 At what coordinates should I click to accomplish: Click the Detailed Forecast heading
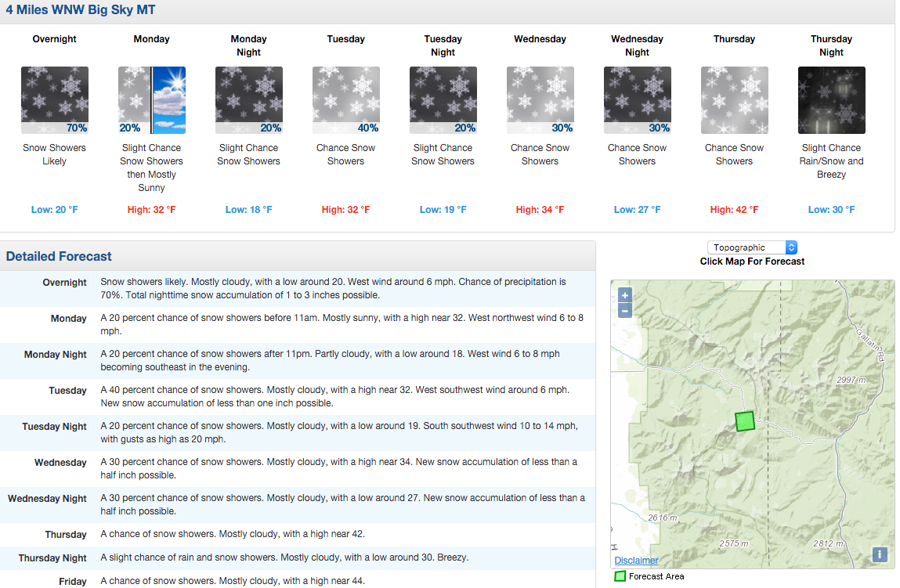tap(59, 257)
